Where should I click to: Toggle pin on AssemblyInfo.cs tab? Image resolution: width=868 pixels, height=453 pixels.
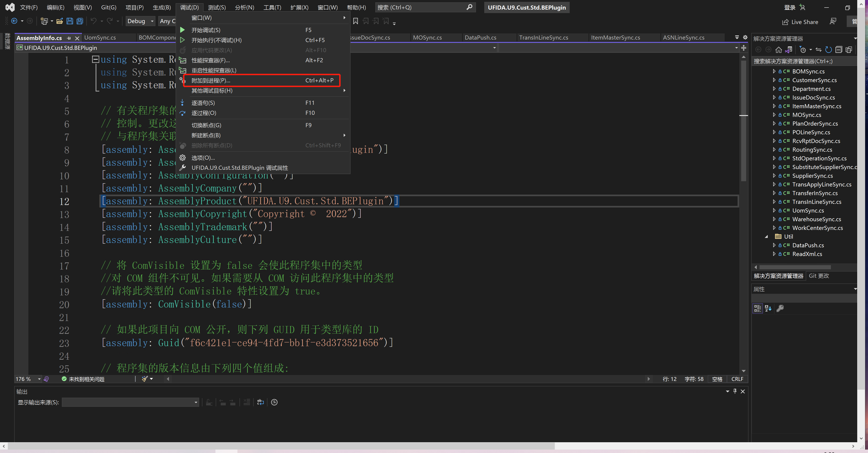tap(69, 38)
